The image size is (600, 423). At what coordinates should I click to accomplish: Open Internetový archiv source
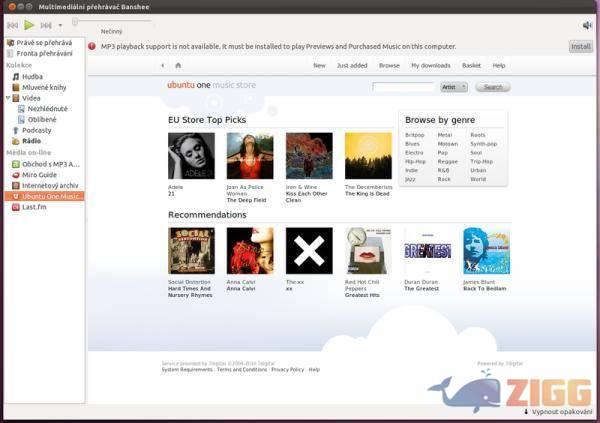pyautogui.click(x=50, y=185)
